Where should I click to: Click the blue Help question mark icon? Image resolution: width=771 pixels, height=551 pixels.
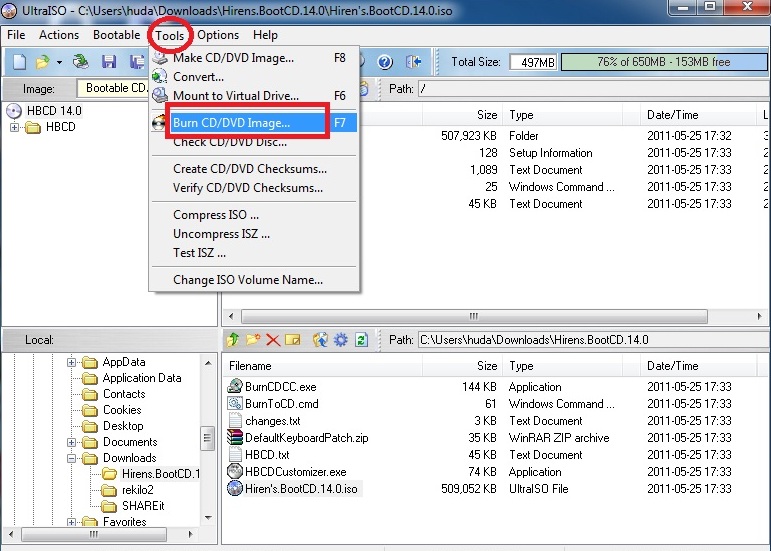[385, 62]
